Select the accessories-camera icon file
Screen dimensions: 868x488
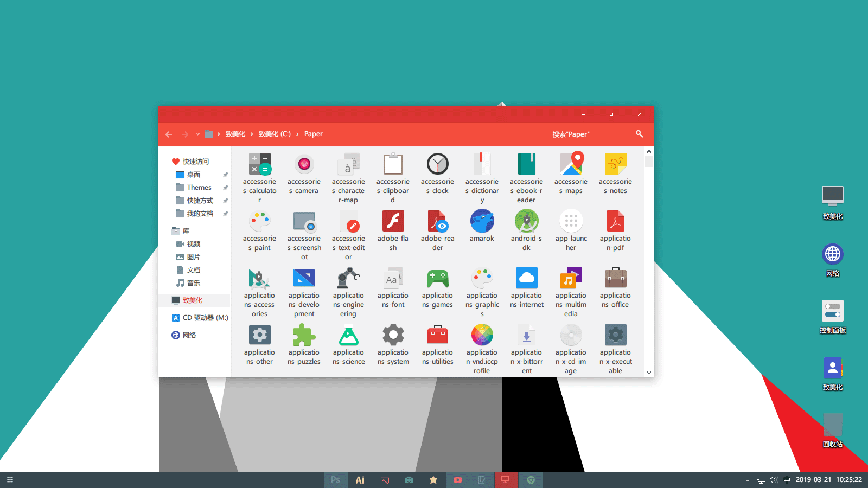pos(304,174)
